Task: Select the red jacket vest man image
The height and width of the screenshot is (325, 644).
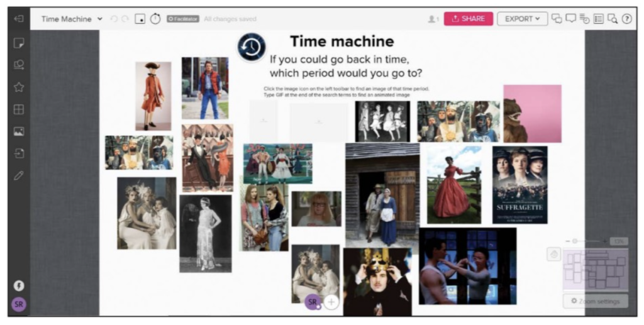Action: (205, 88)
